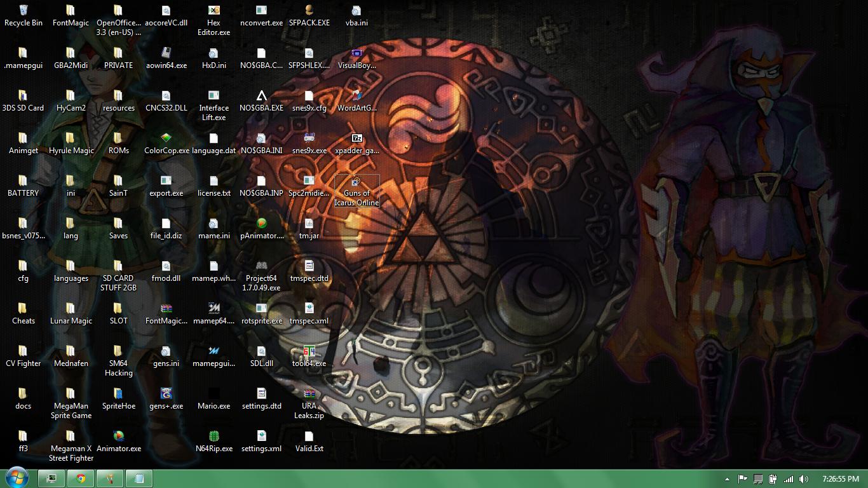
Task: Select the URA Leaks.zip archive icon
Action: tap(309, 404)
